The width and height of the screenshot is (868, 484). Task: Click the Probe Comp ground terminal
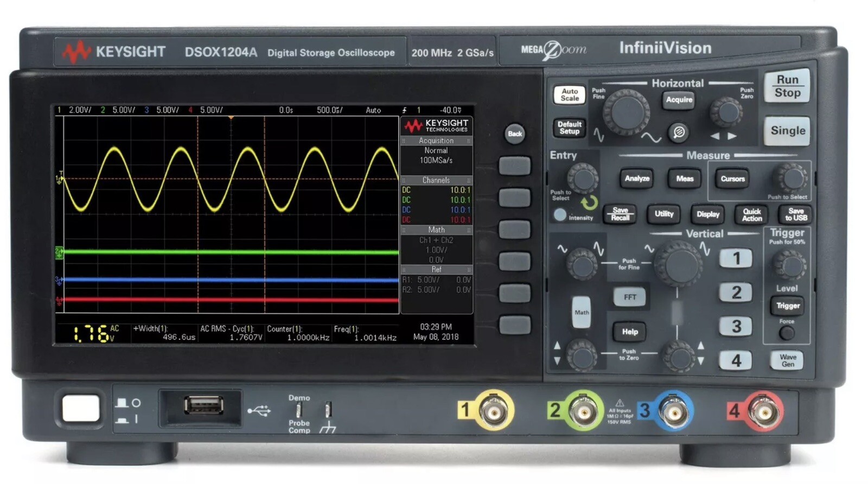pos(328,410)
